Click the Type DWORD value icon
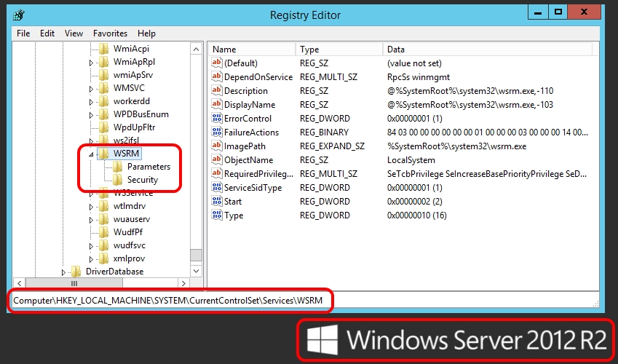 click(217, 215)
